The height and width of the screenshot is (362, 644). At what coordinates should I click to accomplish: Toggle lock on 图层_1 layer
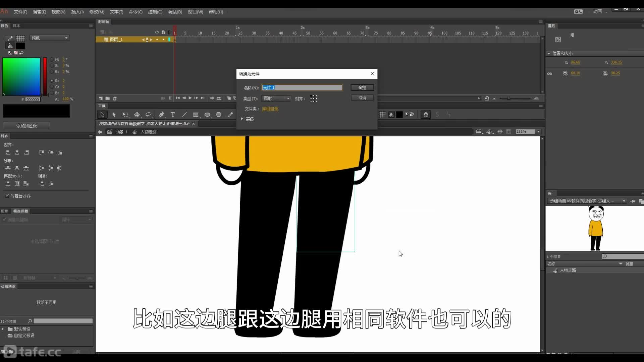coord(163,40)
